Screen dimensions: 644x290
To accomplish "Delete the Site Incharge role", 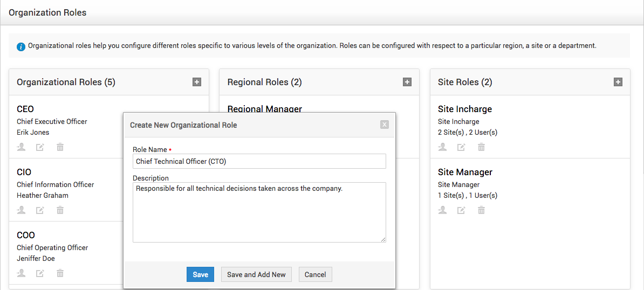I will 481,147.
